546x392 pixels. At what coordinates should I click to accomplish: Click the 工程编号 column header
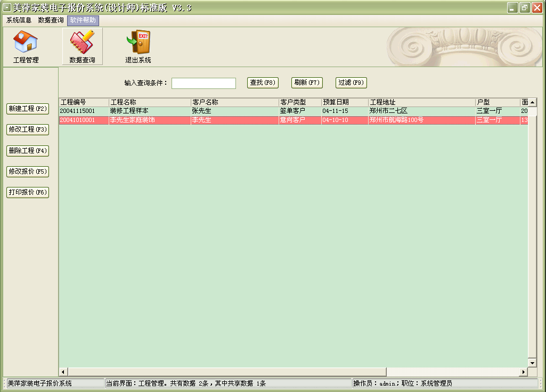pyautogui.click(x=84, y=102)
